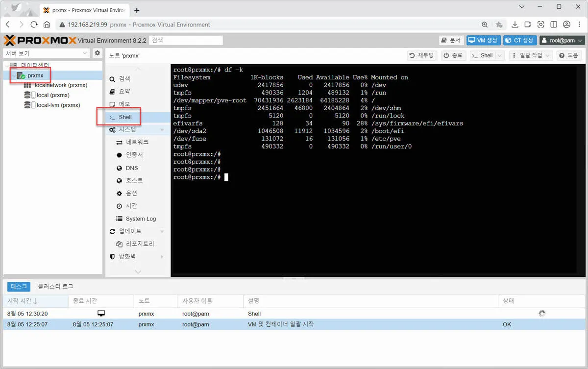Image resolution: width=588 pixels, height=369 pixels.
Task: Open the tree view settings gear
Action: point(98,53)
